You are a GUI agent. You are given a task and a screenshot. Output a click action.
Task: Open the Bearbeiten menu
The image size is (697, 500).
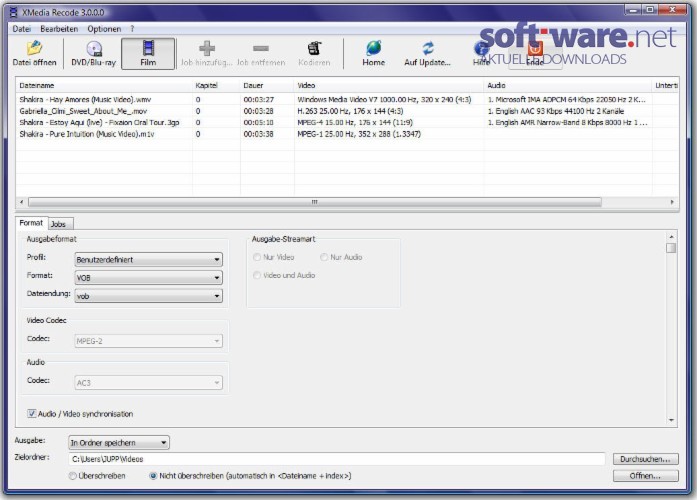click(59, 29)
